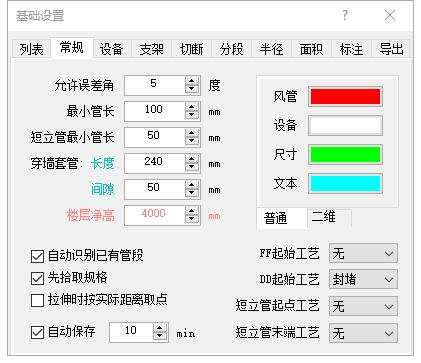The height and width of the screenshot is (363, 421).
Task: Expand the 短立管末端工艺 dropdown
Action: pyautogui.click(x=363, y=333)
